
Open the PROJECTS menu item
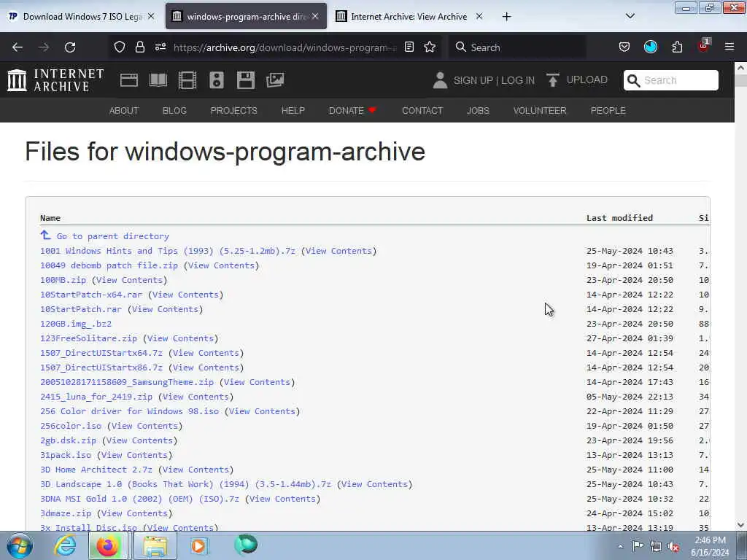pyautogui.click(x=234, y=111)
